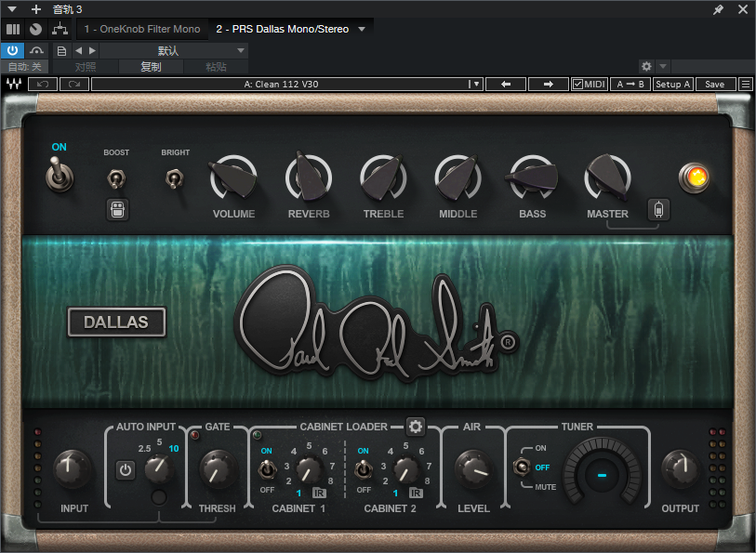Open the preset dropdown 'A: Clean 112 V30'
The width and height of the screenshot is (756, 553).
pos(287,84)
